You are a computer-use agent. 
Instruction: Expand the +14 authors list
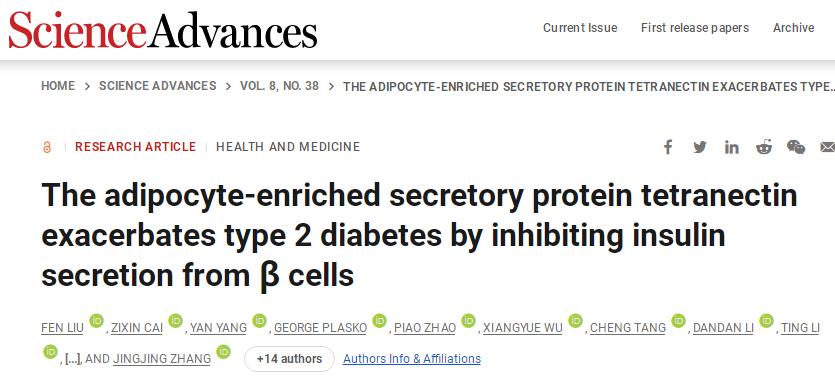click(289, 359)
